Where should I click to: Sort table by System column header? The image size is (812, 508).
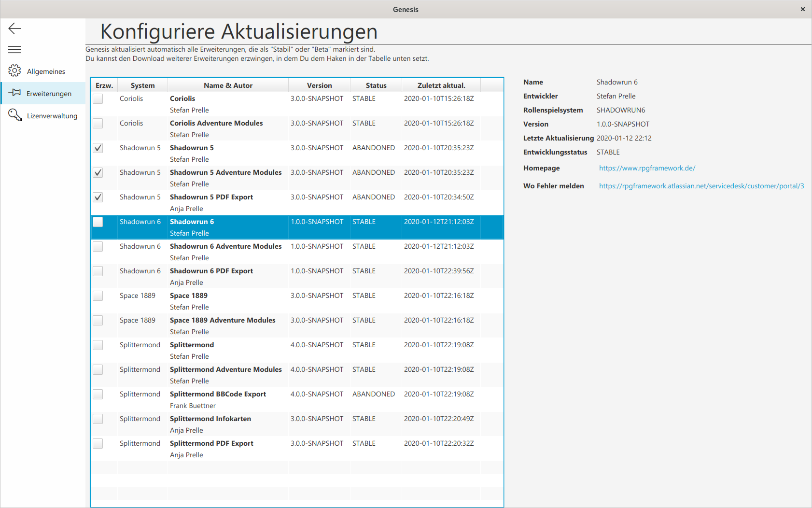coord(142,85)
